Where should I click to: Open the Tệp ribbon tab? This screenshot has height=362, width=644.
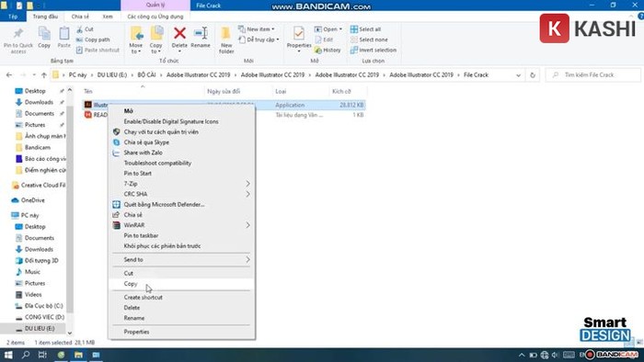click(13, 17)
